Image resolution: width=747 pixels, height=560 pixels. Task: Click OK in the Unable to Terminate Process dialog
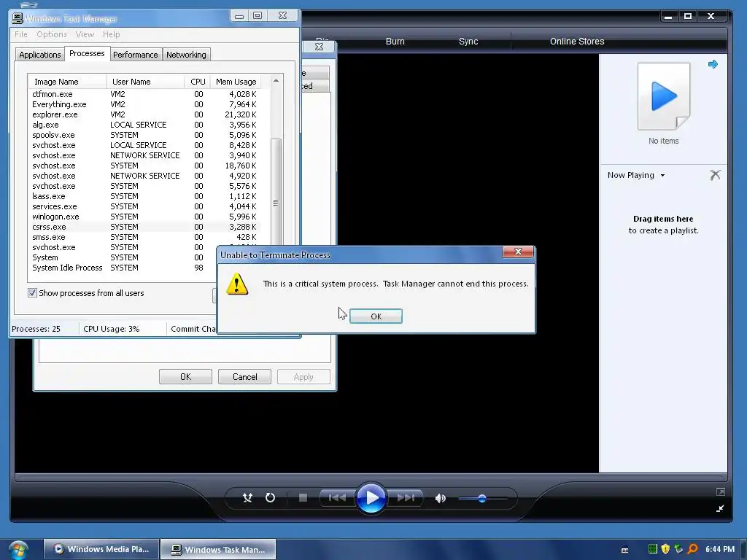[x=376, y=316]
